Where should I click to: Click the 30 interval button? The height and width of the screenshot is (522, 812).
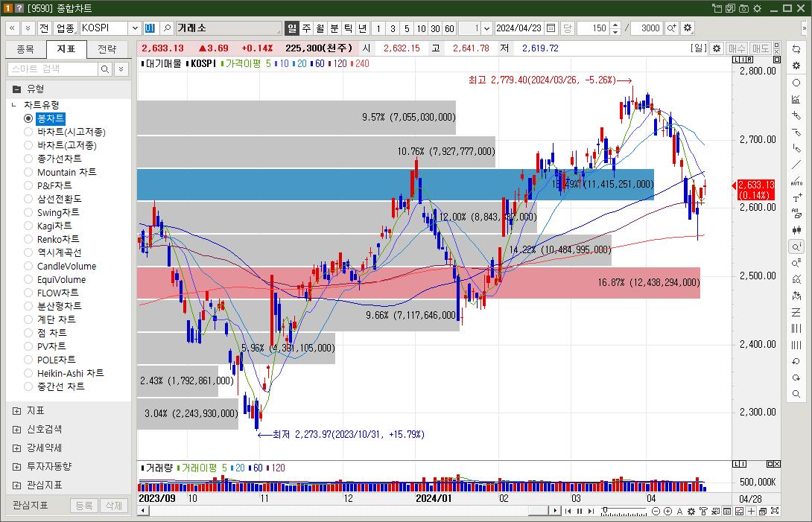tap(436, 28)
